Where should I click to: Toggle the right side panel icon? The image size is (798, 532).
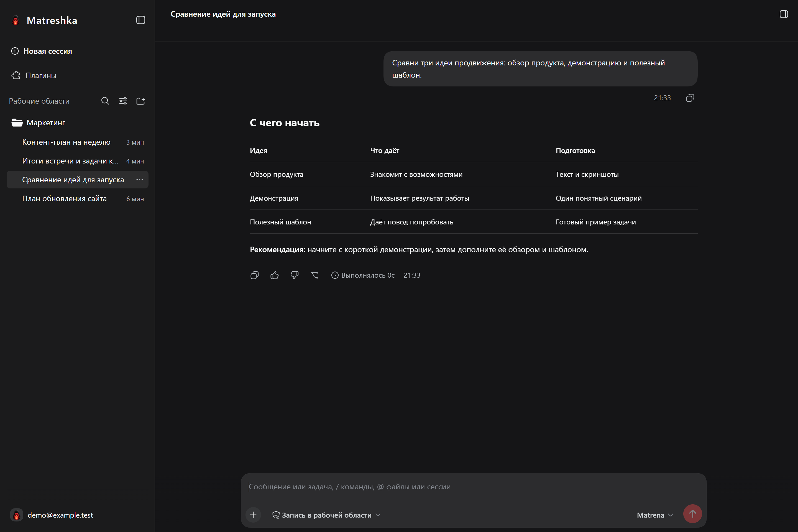coord(784,14)
